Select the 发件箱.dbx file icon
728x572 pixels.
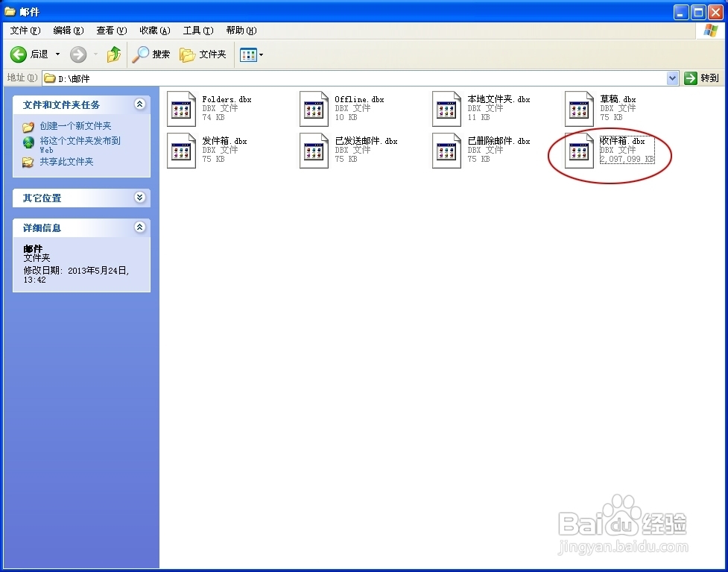pos(180,150)
